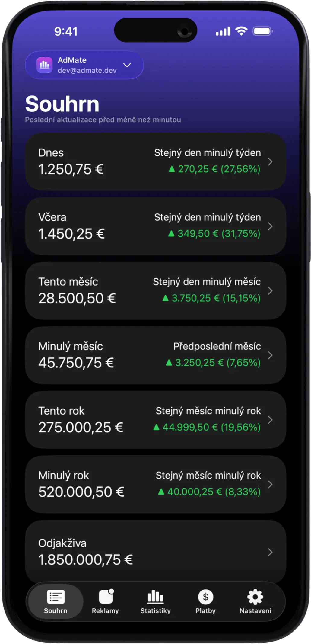Switch to the Statistiky tab label
Image resolution: width=311 pixels, height=644 pixels.
(155, 611)
